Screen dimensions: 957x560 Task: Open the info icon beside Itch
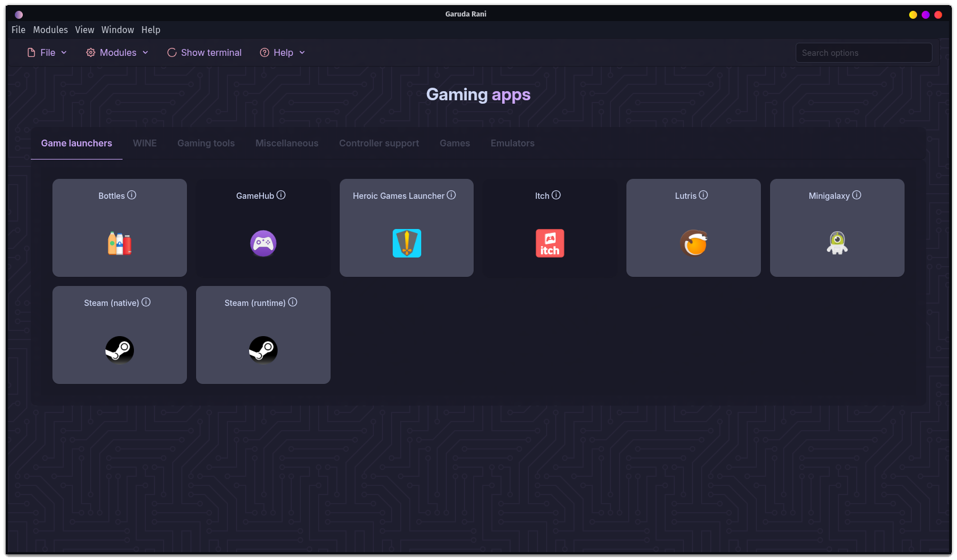tap(556, 195)
